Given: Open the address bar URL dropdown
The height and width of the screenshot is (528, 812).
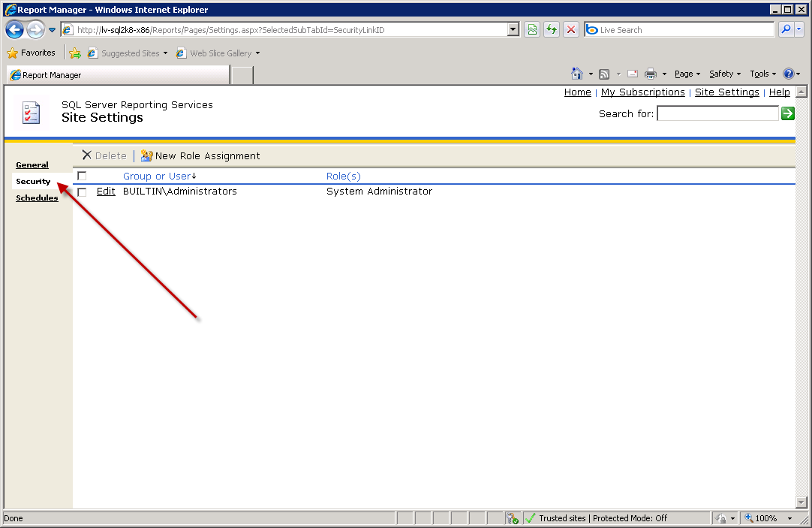Looking at the screenshot, I should pos(513,30).
